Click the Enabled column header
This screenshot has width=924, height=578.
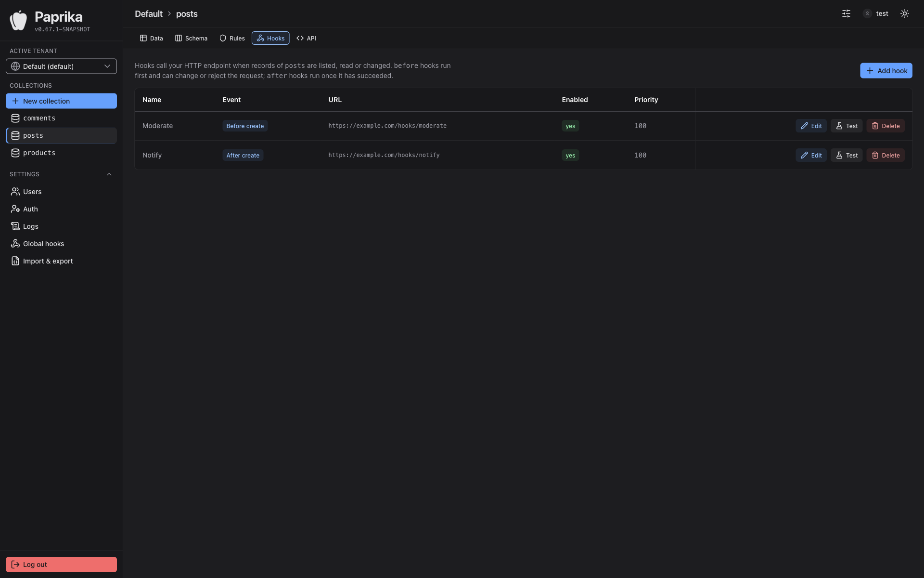tap(575, 100)
